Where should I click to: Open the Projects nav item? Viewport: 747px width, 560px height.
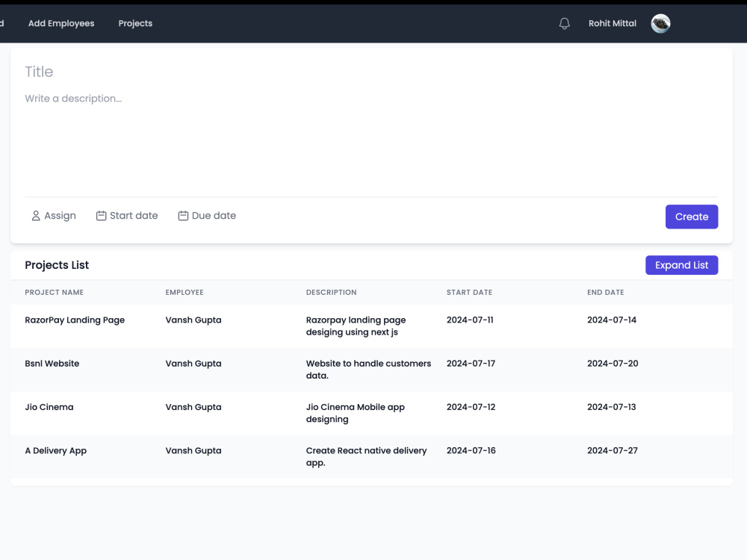[135, 23]
